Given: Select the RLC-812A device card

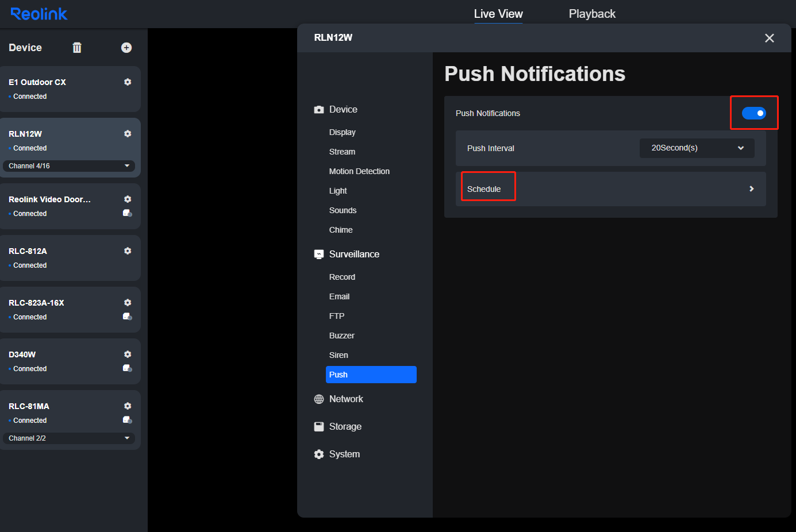Looking at the screenshot, I should click(69, 258).
